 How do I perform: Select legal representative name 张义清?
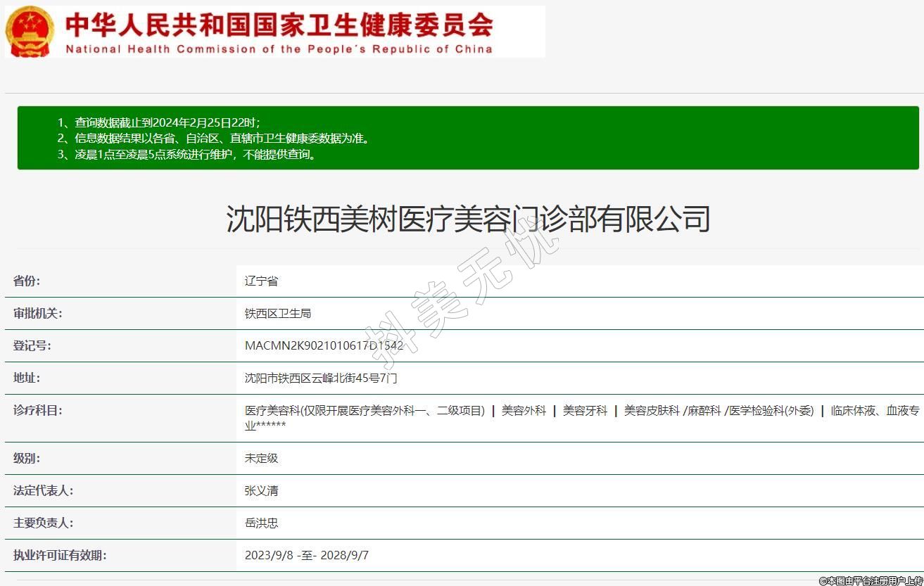coord(261,490)
